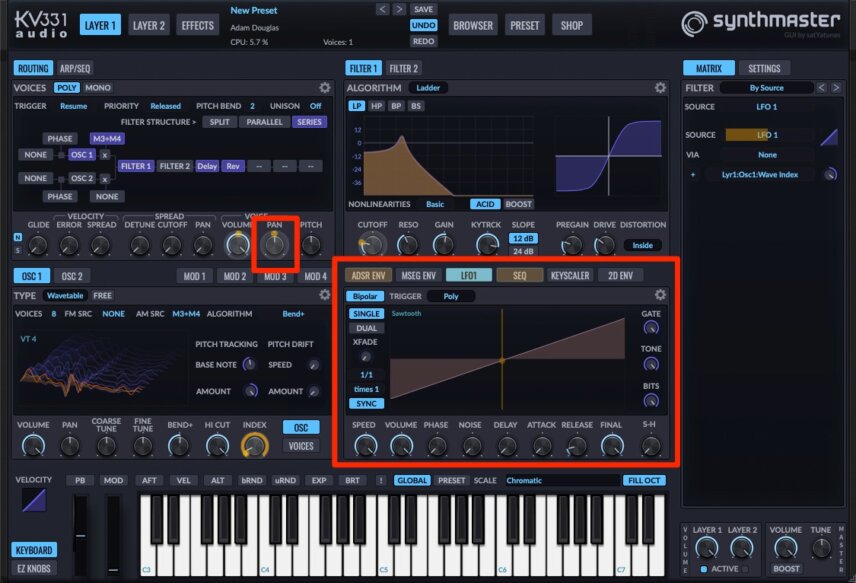Screen dimensions: 856x583
Task: Click the pitch bend wheel slider
Action: click(x=80, y=535)
